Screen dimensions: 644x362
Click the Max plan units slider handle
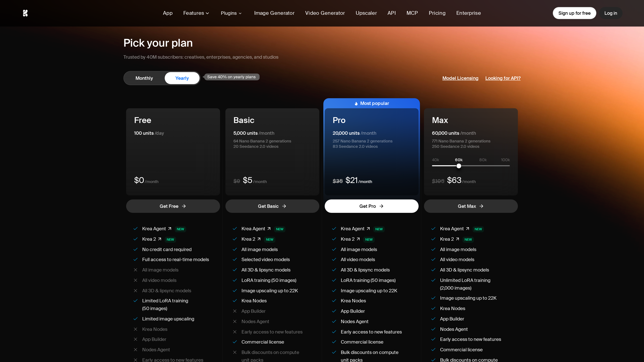(x=459, y=166)
